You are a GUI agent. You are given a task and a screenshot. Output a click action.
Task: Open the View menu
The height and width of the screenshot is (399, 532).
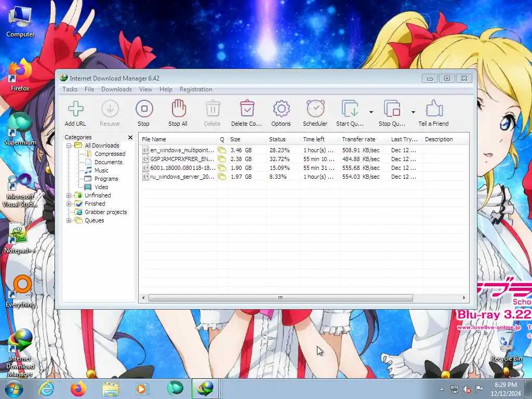point(145,89)
